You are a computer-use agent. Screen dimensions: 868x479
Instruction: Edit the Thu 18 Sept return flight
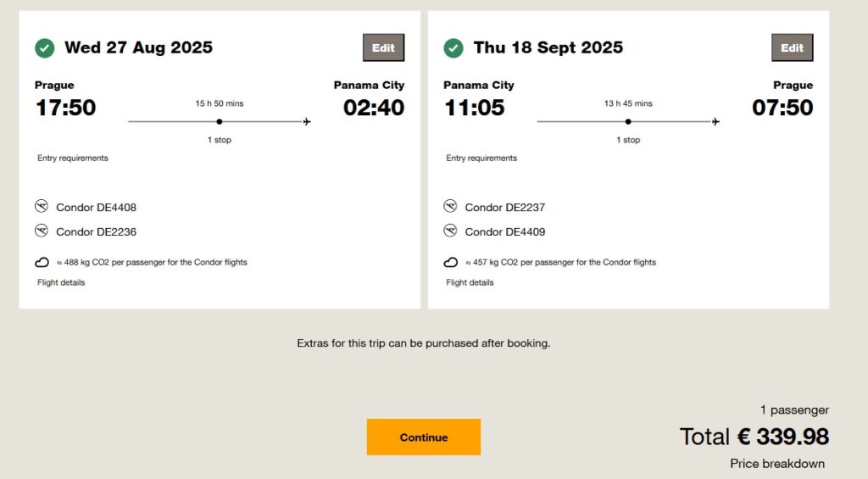[793, 47]
